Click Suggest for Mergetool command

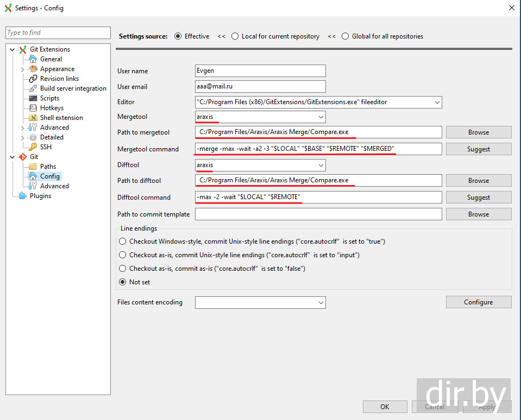[x=478, y=149]
